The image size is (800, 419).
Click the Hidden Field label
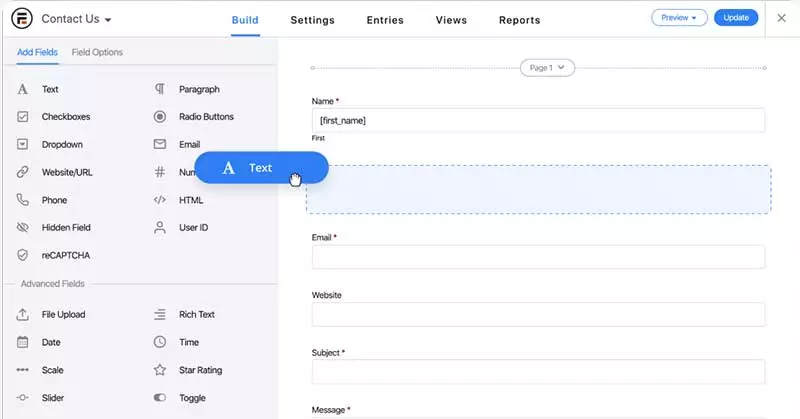[66, 227]
